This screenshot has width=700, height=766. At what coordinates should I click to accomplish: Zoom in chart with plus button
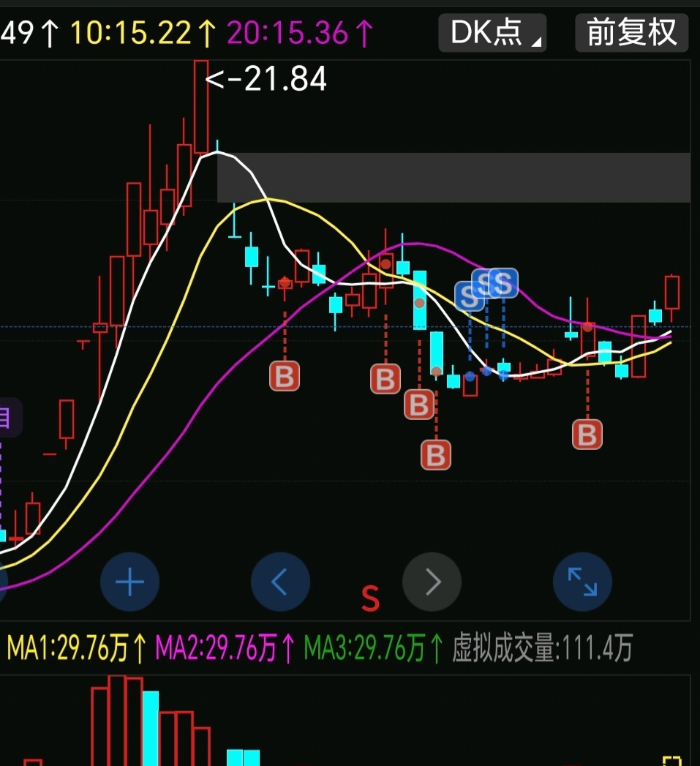(130, 582)
